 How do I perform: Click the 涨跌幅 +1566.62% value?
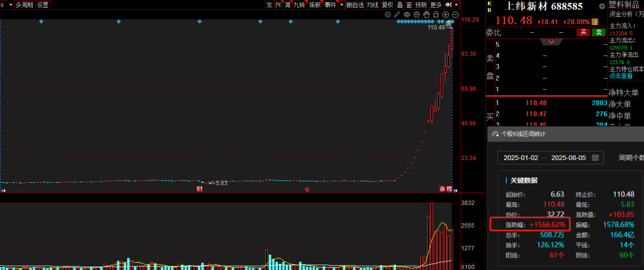(549, 225)
